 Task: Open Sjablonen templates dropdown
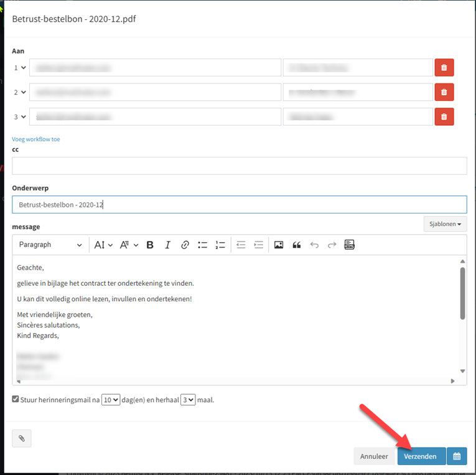click(x=445, y=224)
